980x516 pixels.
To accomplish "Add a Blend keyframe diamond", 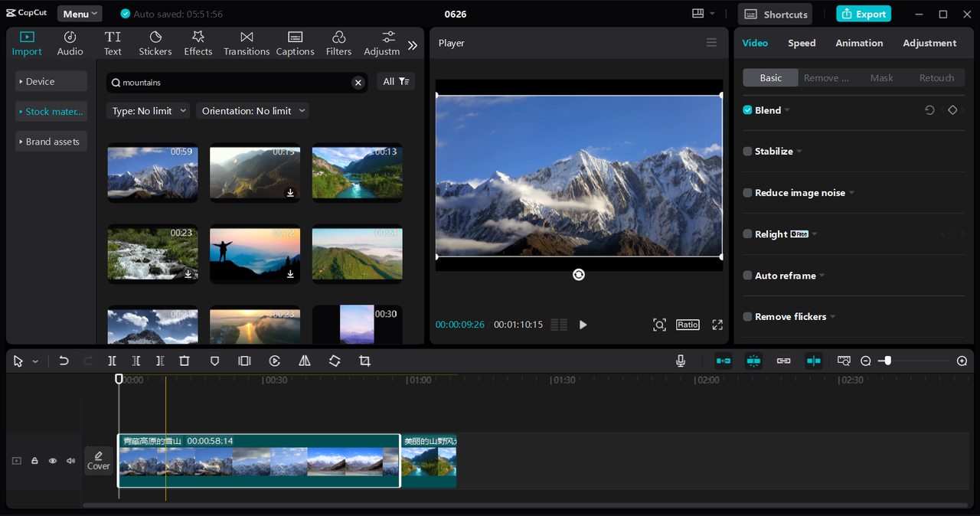I will (x=952, y=110).
